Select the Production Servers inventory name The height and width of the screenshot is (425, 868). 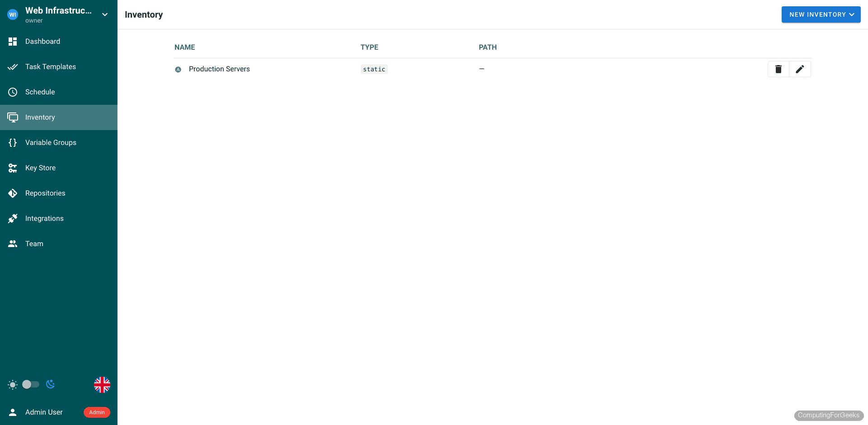coord(219,69)
